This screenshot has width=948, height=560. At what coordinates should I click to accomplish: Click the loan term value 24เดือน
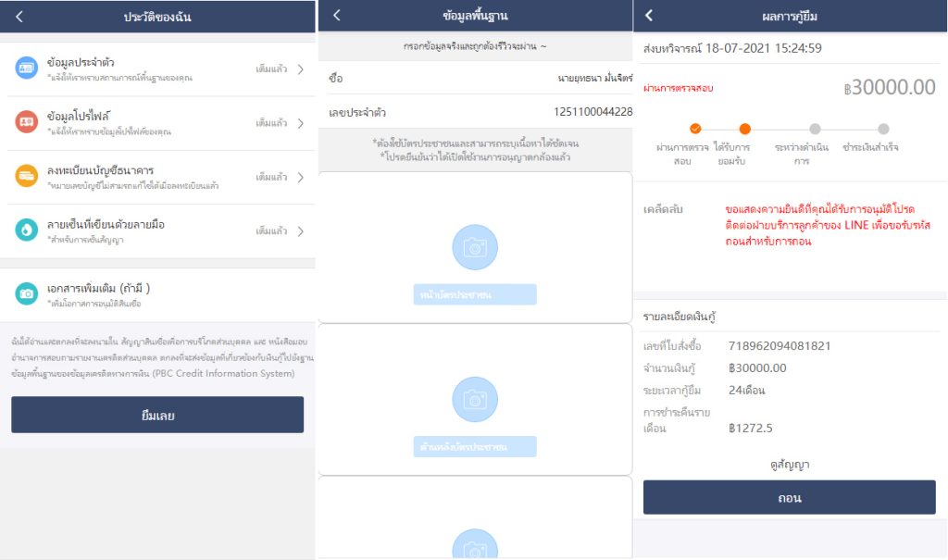[x=747, y=390]
